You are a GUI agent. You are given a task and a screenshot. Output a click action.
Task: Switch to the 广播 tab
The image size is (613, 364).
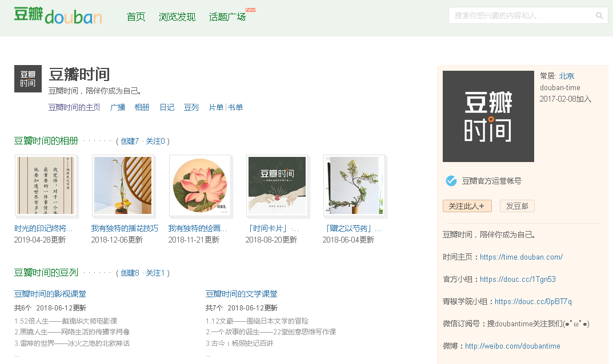(x=118, y=107)
